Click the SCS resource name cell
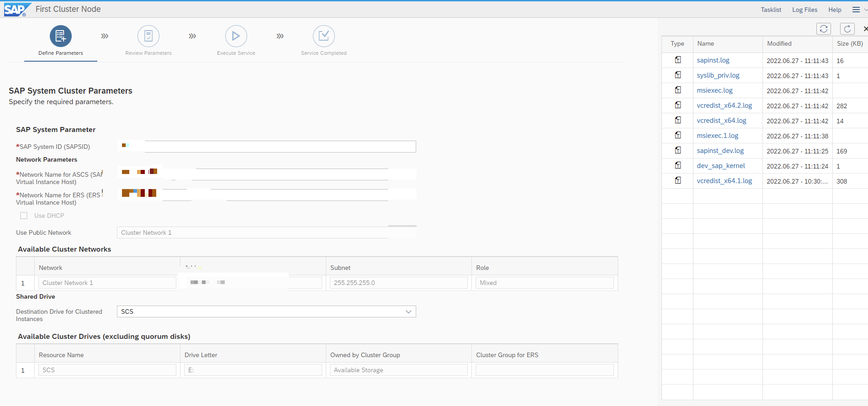868x406 pixels. (x=107, y=370)
